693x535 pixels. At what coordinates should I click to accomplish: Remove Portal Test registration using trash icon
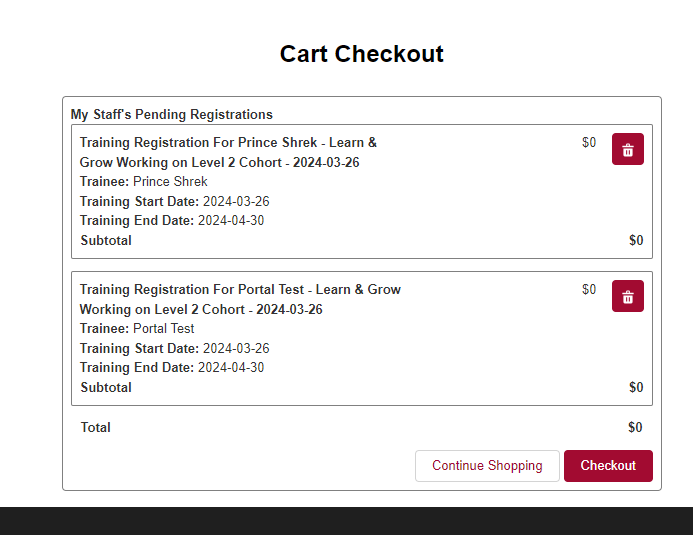pos(628,296)
